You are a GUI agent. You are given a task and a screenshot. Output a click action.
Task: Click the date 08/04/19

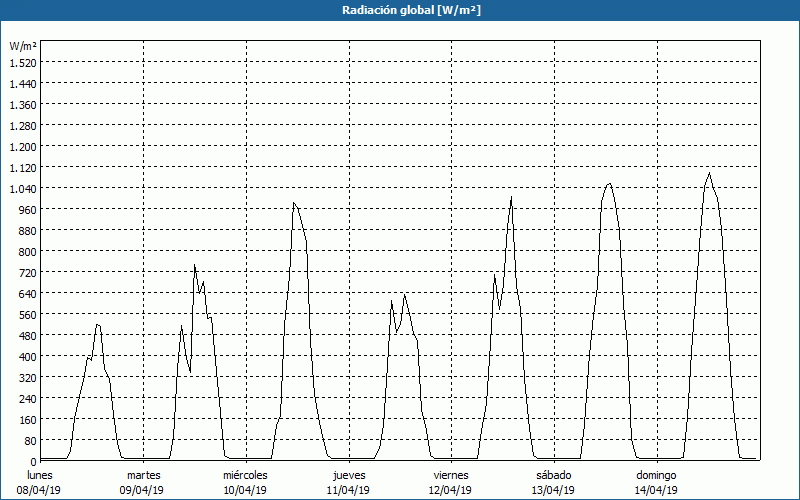(39, 490)
